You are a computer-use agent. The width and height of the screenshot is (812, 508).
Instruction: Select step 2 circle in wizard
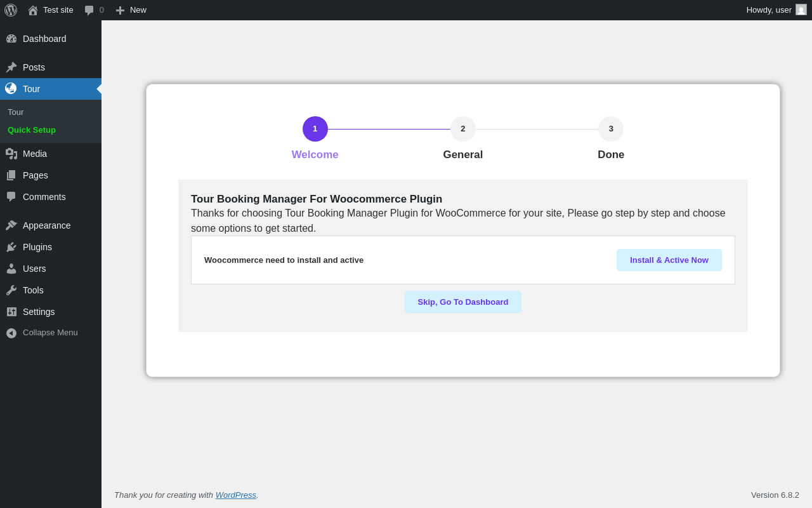click(463, 129)
